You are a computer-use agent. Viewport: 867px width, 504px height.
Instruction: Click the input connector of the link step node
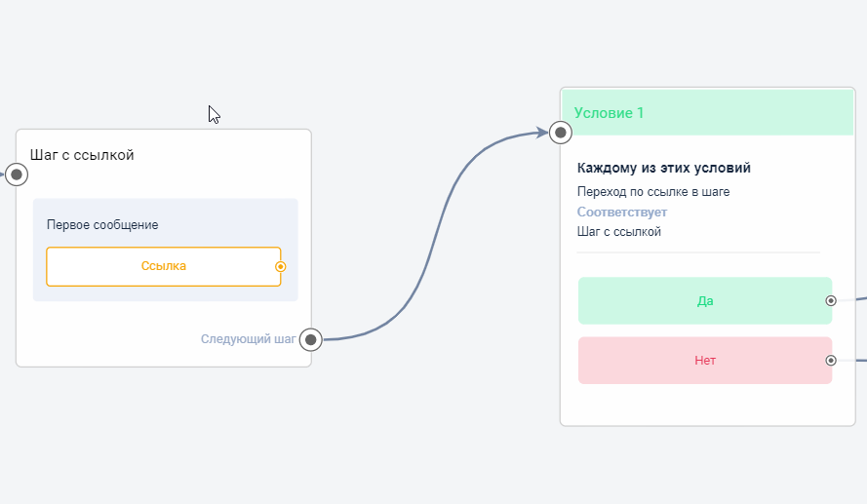17,174
